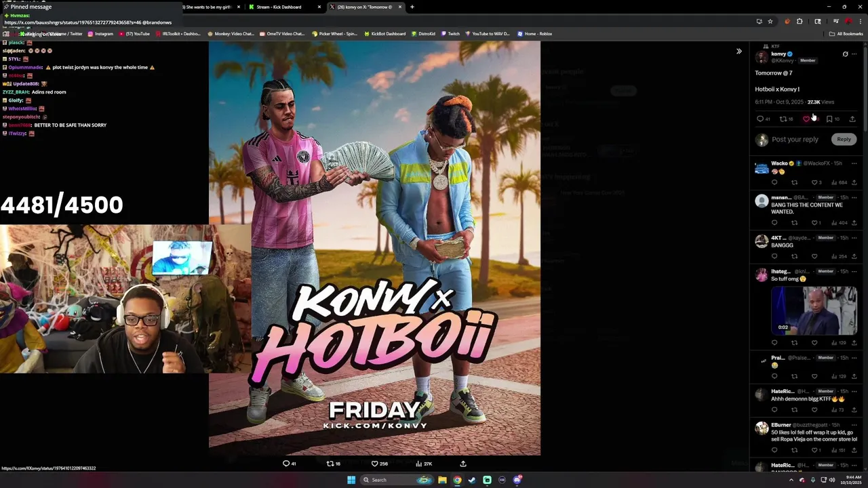868x488 pixels.
Task: Open the Twitch bookmark
Action: click(450, 34)
